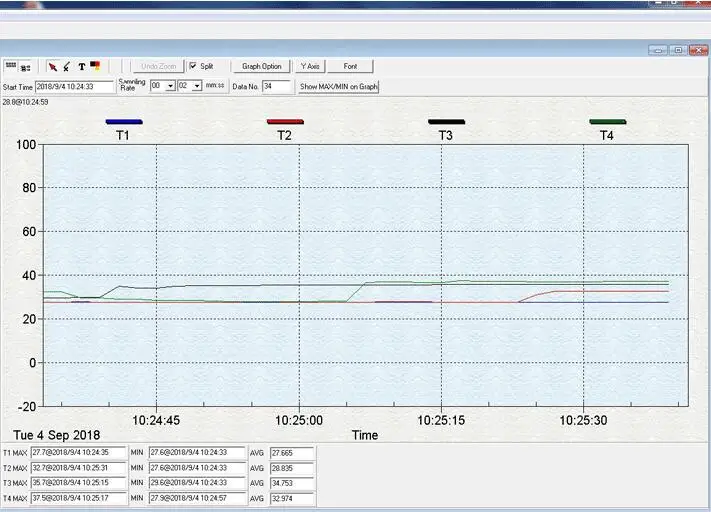711x512 pixels.
Task: Click the T3 MAX value field
Action: [x=78, y=483]
